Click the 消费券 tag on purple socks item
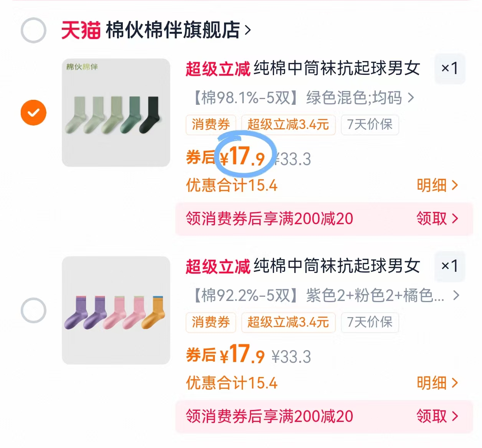The image size is (482, 448). pos(210,322)
